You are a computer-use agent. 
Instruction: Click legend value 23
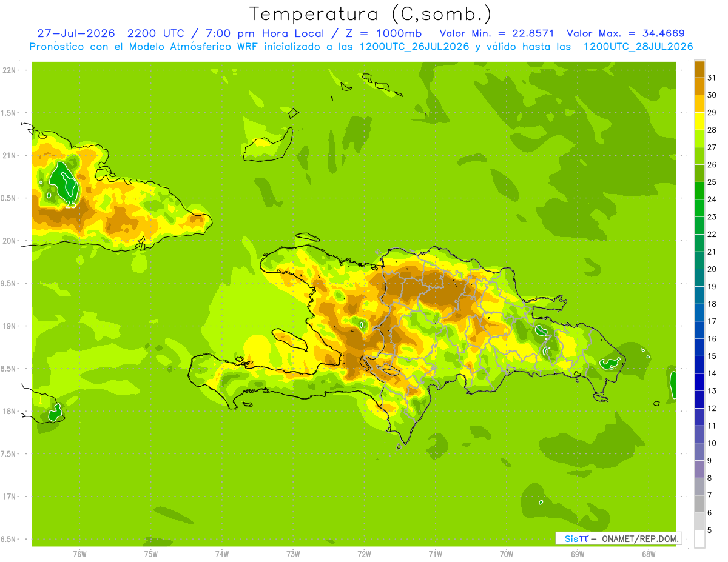[x=712, y=216]
